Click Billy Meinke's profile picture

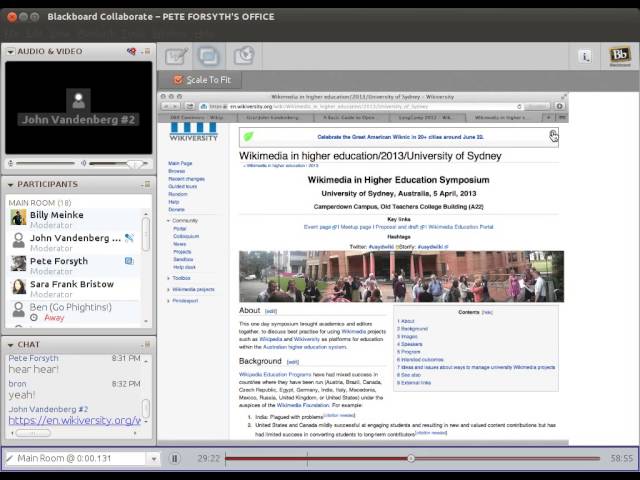click(x=18, y=218)
